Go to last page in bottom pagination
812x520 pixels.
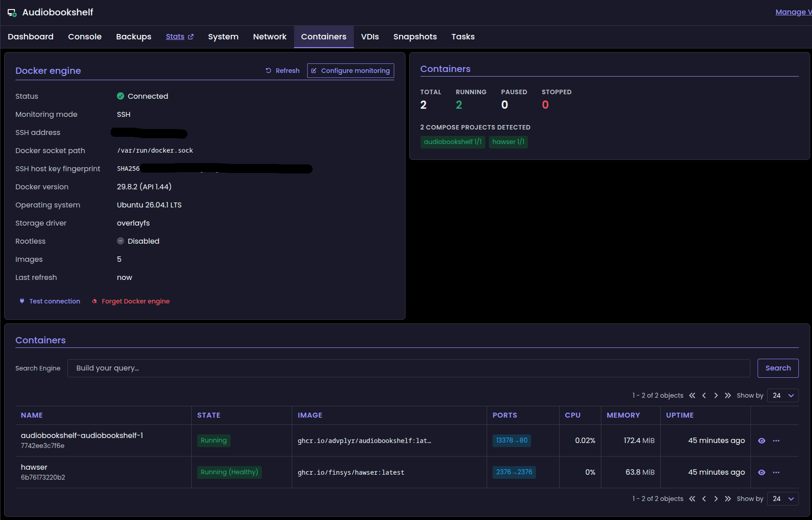[x=728, y=499]
